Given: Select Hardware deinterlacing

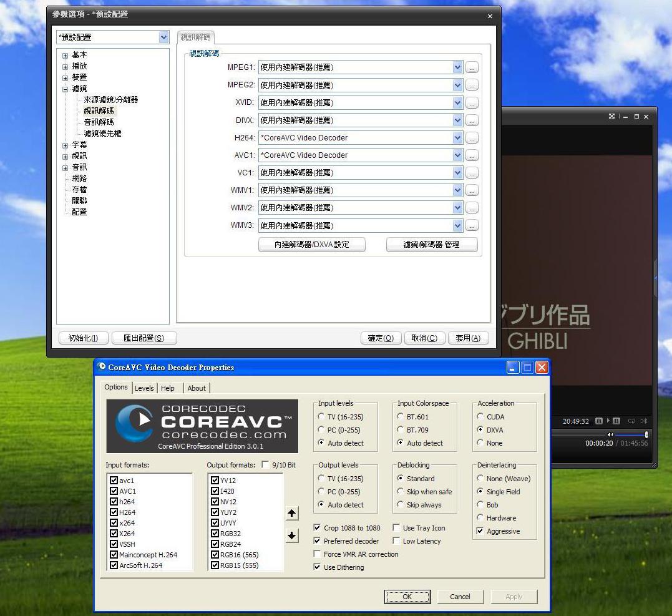Looking at the screenshot, I should [x=480, y=517].
